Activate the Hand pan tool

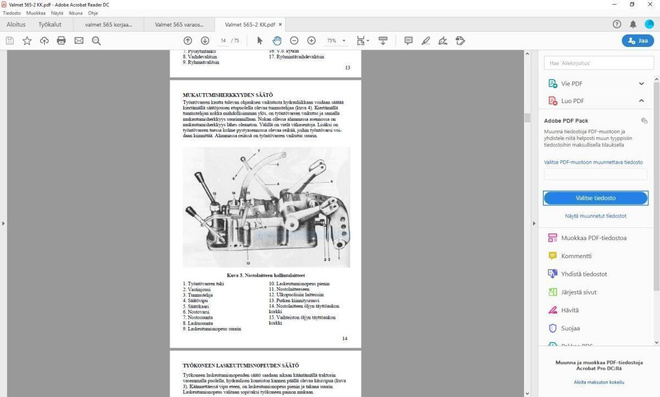[277, 41]
